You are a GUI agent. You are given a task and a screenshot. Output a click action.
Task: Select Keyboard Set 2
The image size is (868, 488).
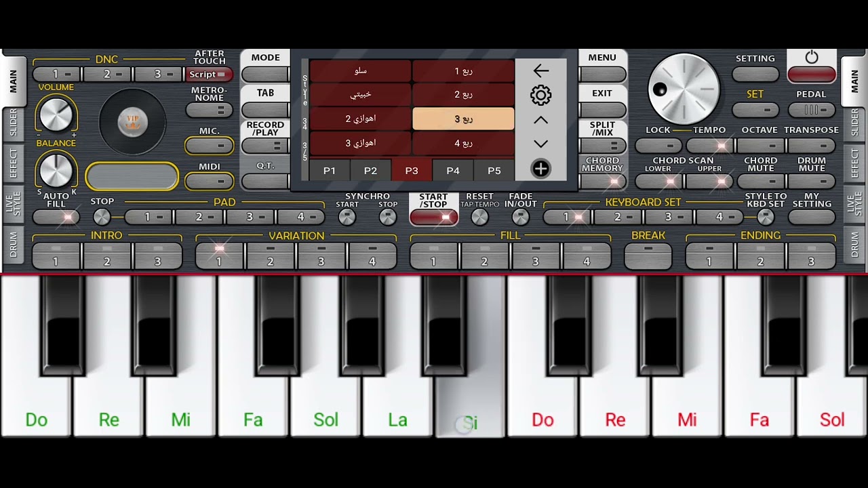(x=618, y=217)
